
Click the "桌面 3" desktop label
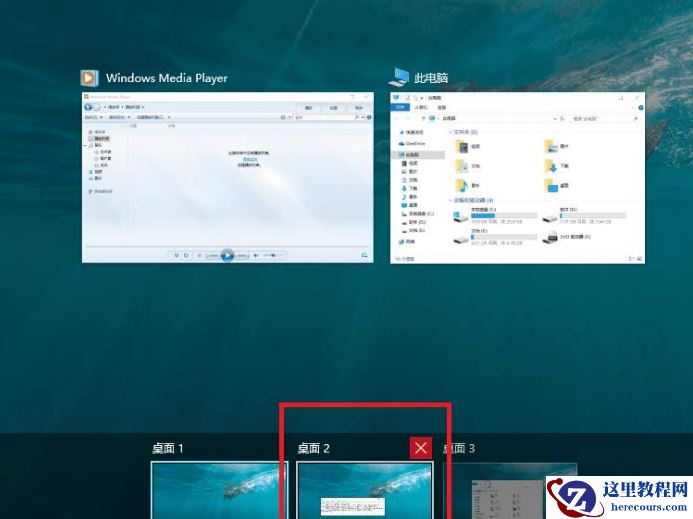pyautogui.click(x=459, y=449)
